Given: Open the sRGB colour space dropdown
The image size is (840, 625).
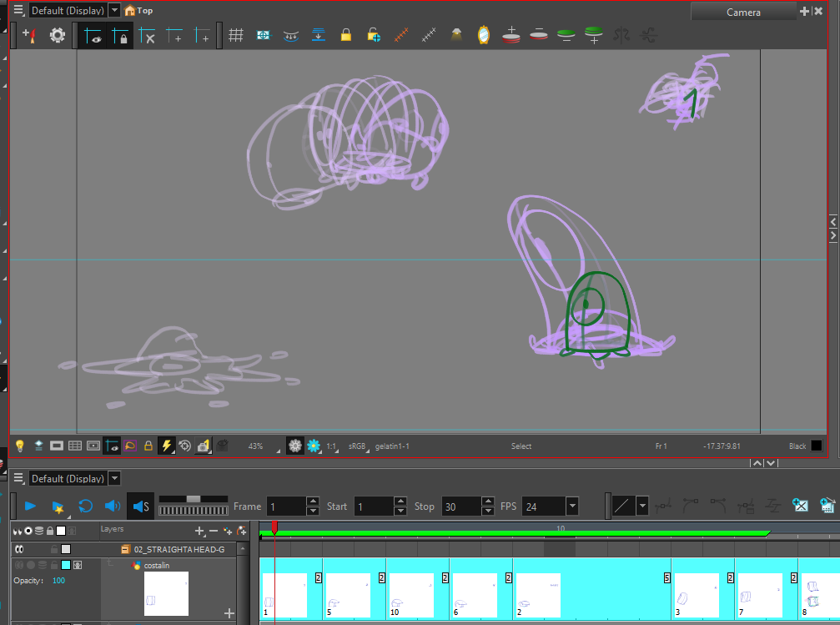Looking at the screenshot, I should point(359,446).
